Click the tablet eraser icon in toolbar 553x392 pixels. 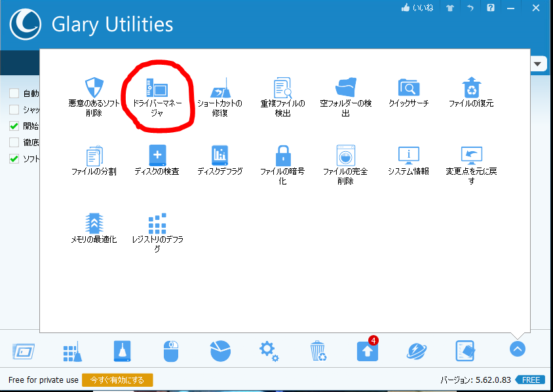[x=465, y=351]
